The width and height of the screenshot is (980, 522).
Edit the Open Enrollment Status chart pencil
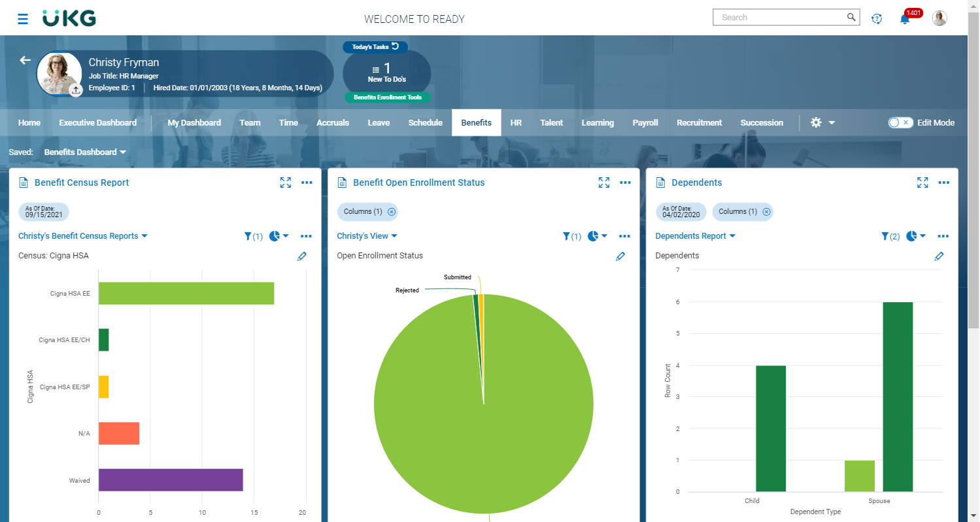[620, 256]
